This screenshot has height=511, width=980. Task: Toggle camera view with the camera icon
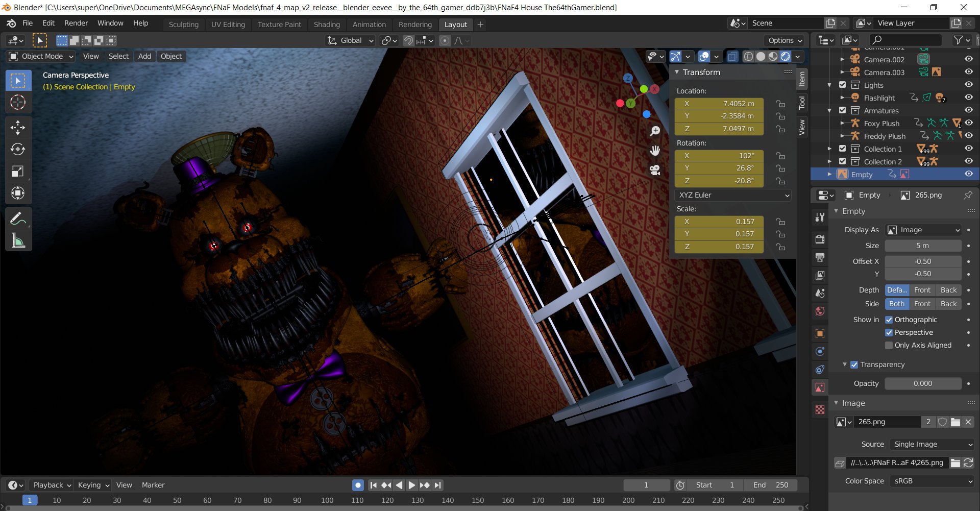click(x=655, y=170)
